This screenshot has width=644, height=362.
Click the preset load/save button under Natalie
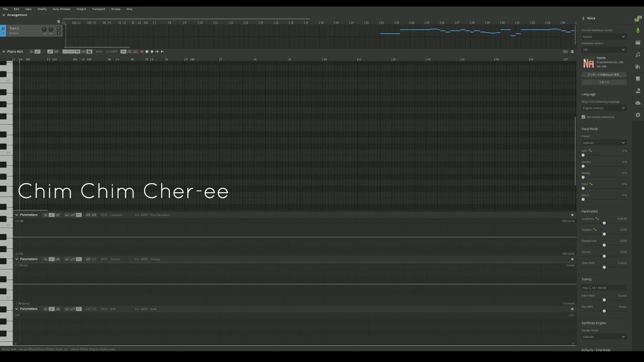tap(604, 74)
